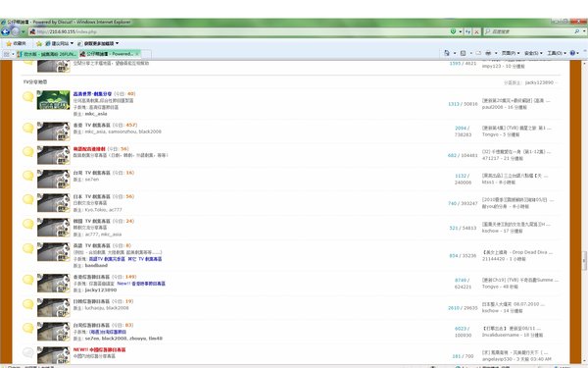Click the Feeds icon in command bar
588x368 pixels.
(464, 53)
